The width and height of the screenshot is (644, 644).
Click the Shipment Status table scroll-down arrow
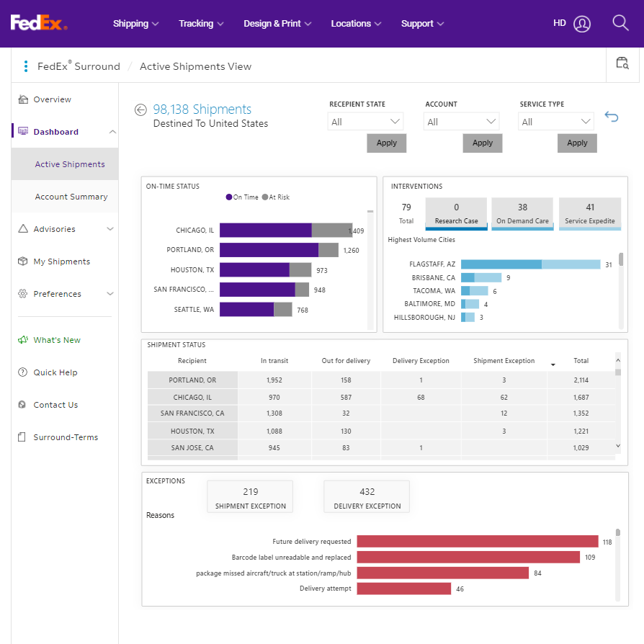click(x=618, y=446)
